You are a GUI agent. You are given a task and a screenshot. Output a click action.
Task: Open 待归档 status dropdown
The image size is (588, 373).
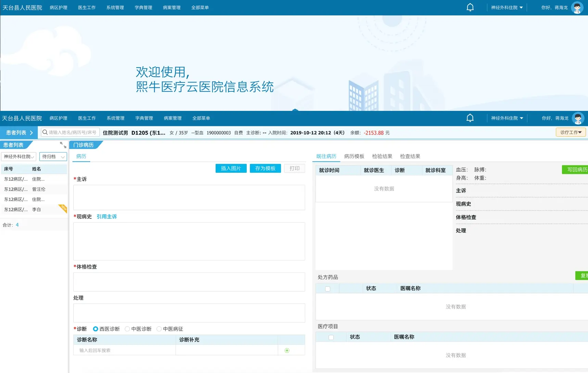point(53,156)
